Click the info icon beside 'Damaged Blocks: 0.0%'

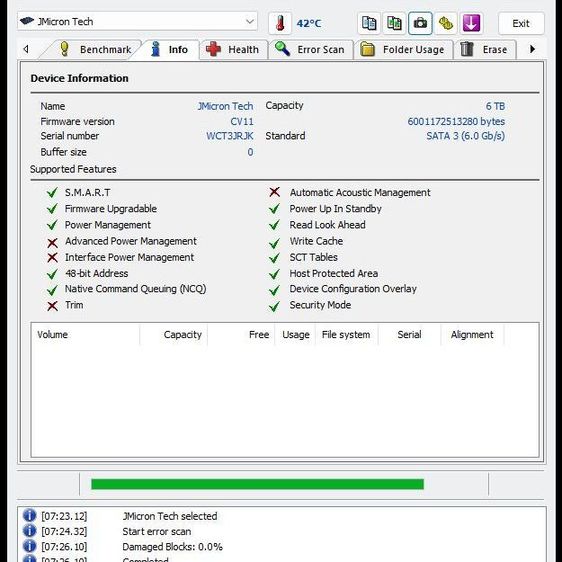coord(29,546)
